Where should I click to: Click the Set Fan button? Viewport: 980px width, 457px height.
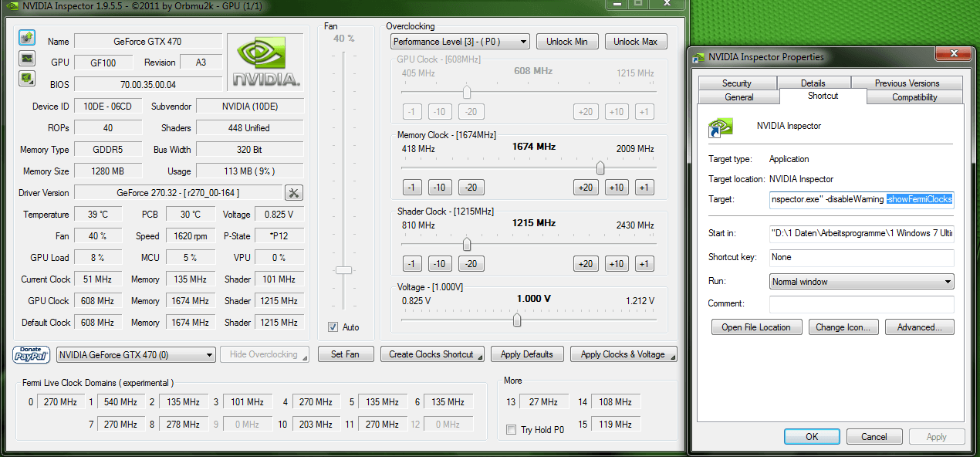[x=345, y=354]
